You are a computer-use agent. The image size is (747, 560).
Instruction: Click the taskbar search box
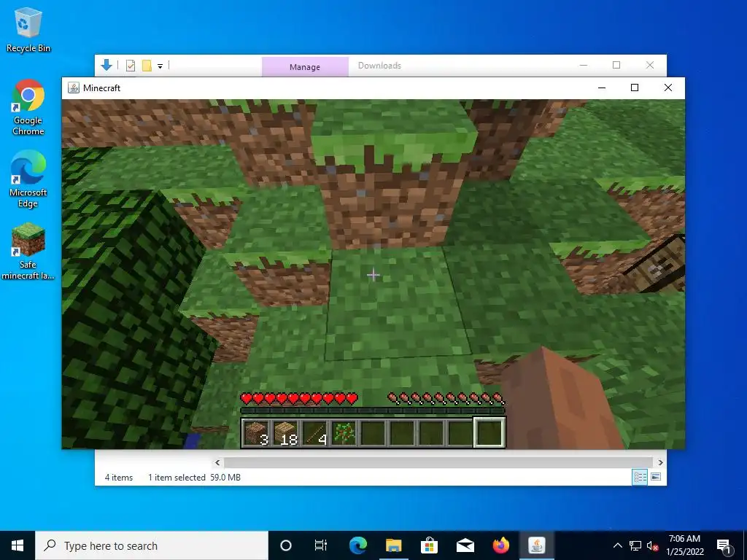[x=152, y=545]
